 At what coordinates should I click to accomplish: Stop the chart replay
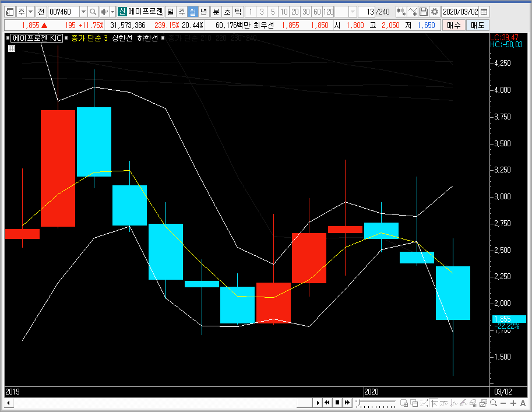click(337, 403)
